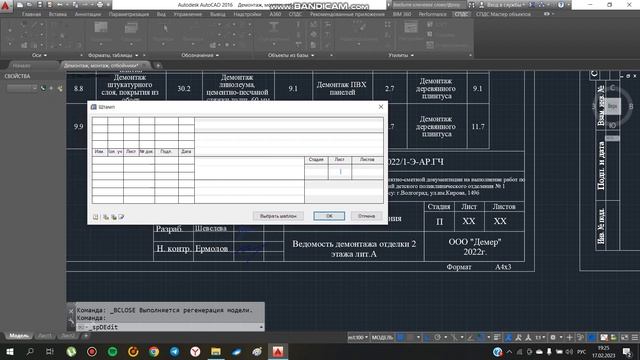
Task: Click the last edit icon at dialog bottom-left
Action: (x=121, y=217)
